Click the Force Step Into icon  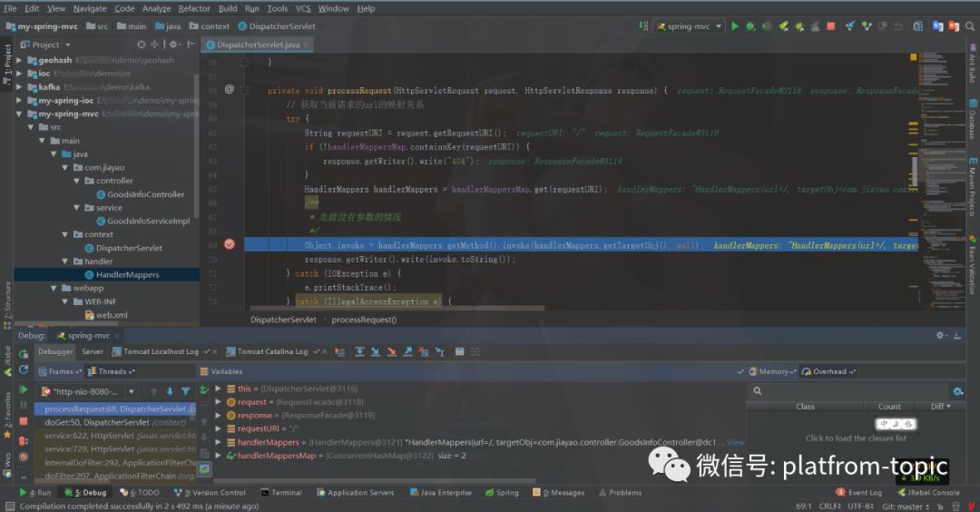click(391, 352)
